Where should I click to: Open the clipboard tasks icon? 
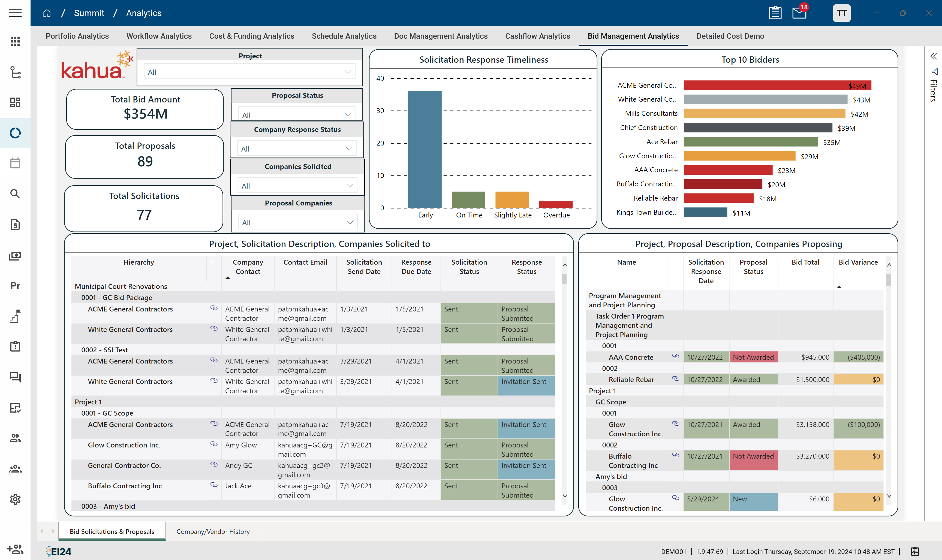(775, 13)
